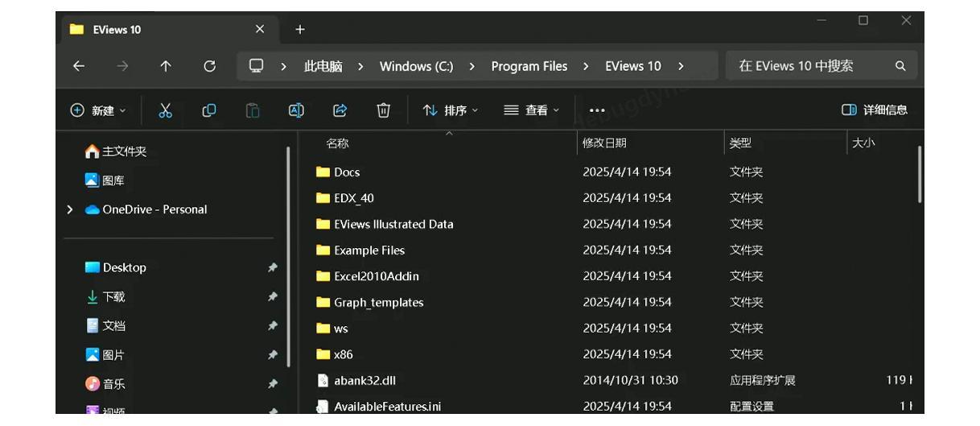
Task: Click pin icon beside 音乐
Action: click(273, 383)
